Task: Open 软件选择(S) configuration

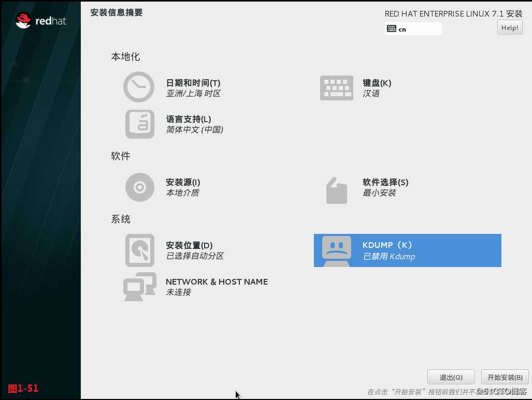Action: [x=385, y=182]
